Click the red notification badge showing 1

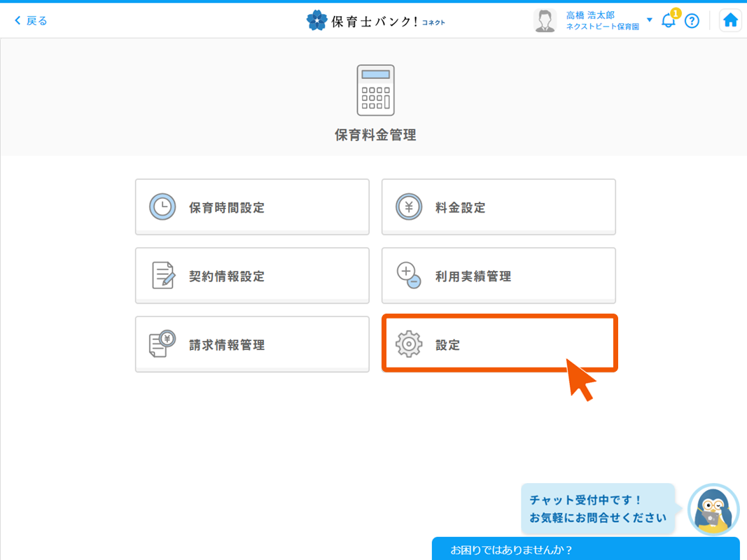pos(674,12)
